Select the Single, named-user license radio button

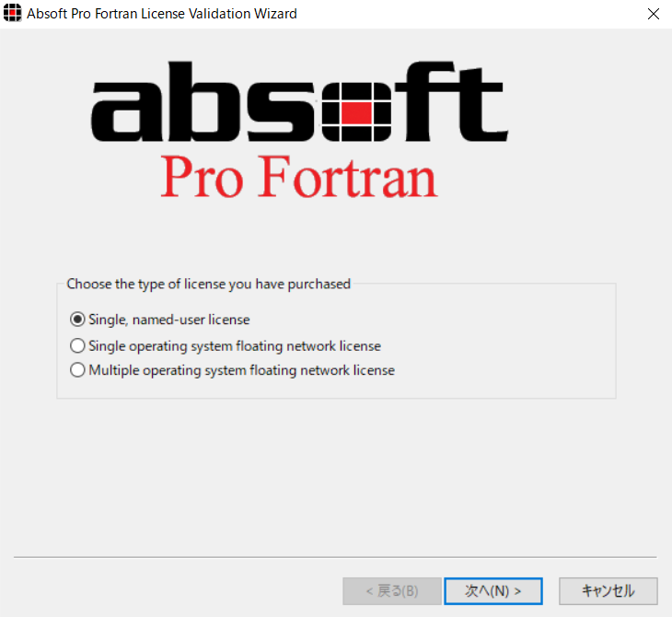pos(77,320)
